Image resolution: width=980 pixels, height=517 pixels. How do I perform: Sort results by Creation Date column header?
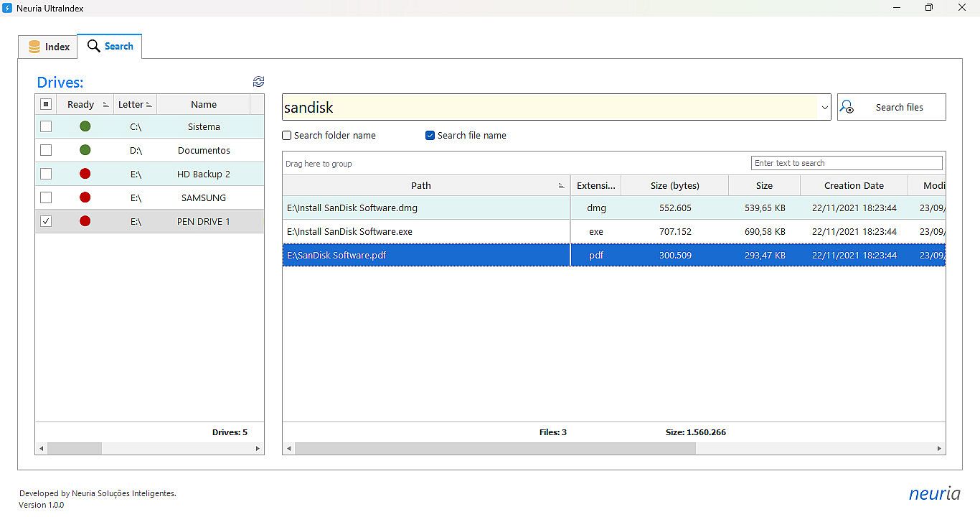click(x=853, y=185)
